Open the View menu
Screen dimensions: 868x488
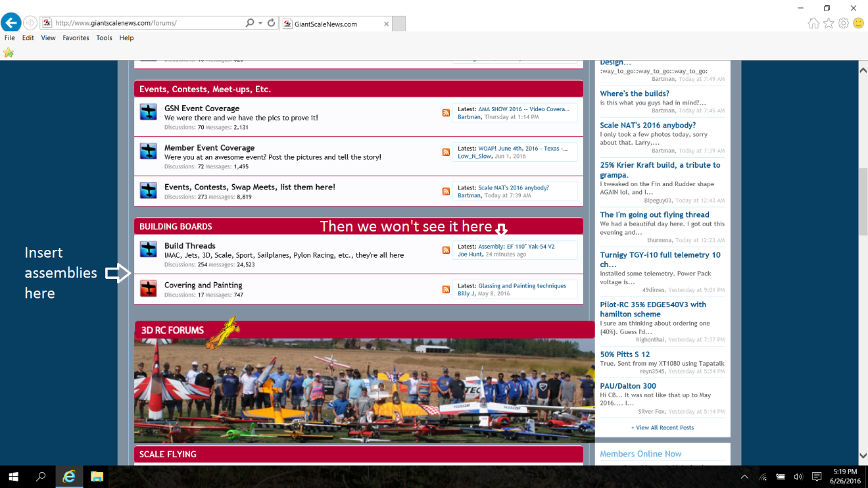tap(49, 38)
